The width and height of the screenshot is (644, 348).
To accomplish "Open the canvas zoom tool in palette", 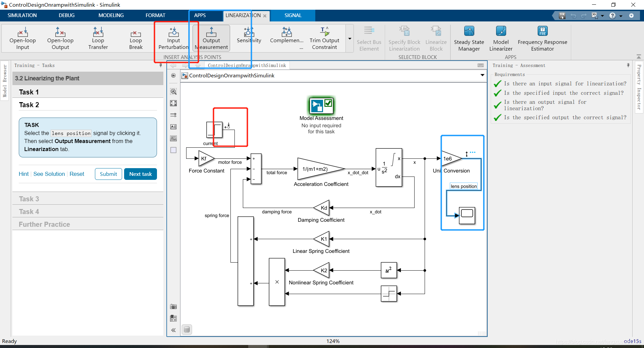I will click(x=173, y=91).
